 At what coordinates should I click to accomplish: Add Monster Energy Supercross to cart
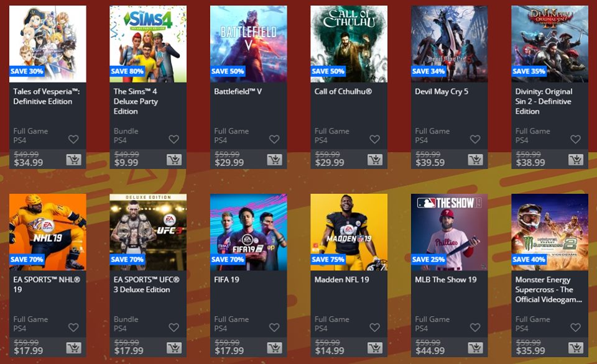[576, 348]
